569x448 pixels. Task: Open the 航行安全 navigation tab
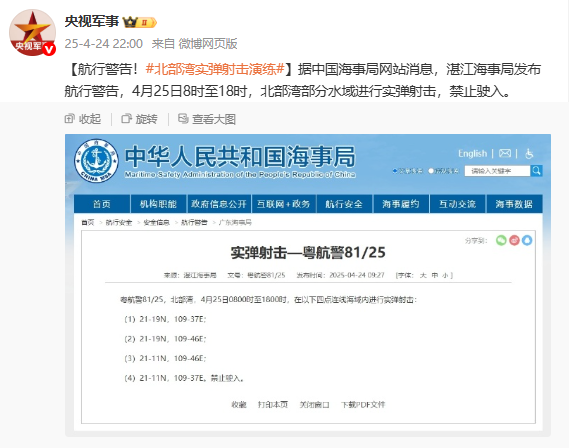coord(344,204)
